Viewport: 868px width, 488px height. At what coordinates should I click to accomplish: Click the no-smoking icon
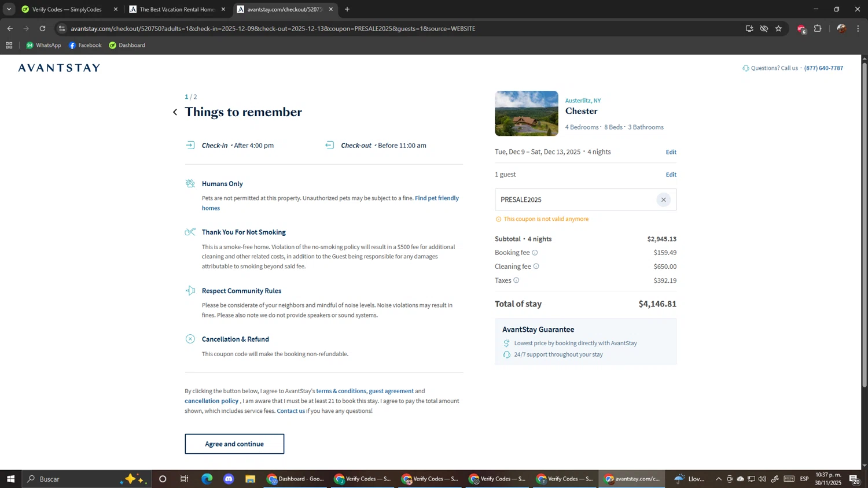pos(190,232)
